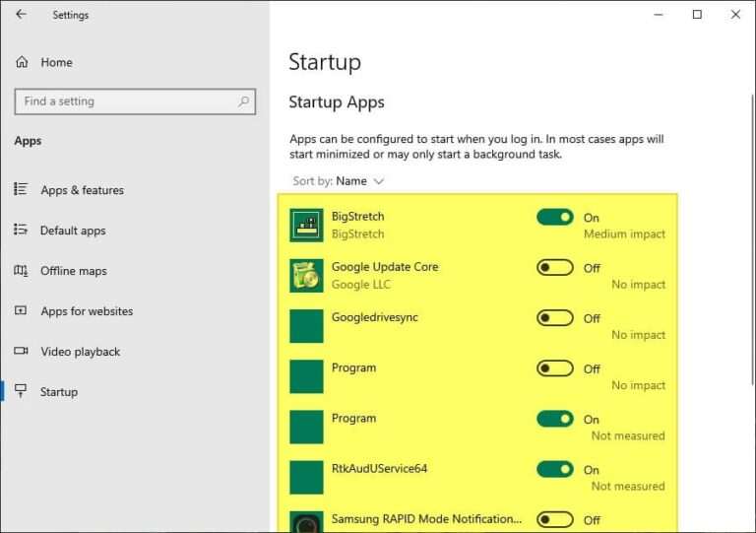
Task: Click the Video playback sidebar icon
Action: point(21,352)
